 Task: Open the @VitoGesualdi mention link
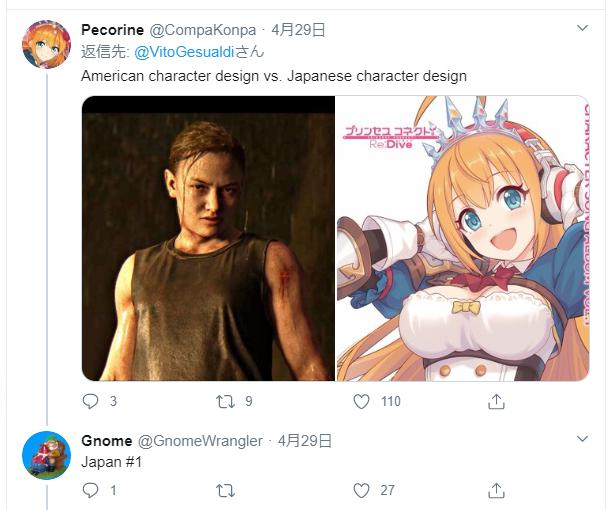pyautogui.click(x=184, y=52)
